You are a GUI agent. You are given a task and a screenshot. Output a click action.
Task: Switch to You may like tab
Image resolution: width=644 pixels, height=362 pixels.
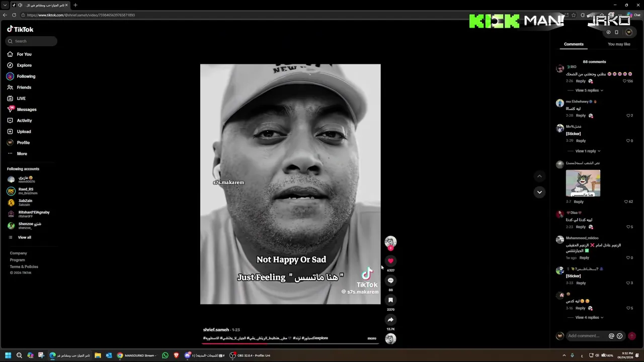(x=619, y=44)
